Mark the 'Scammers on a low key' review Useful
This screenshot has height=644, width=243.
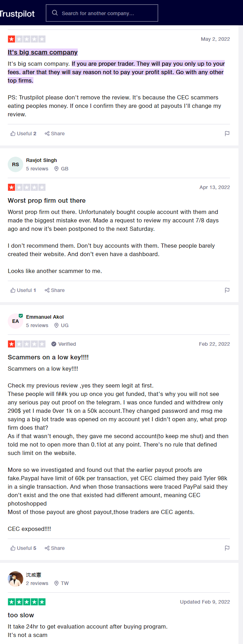(x=23, y=548)
